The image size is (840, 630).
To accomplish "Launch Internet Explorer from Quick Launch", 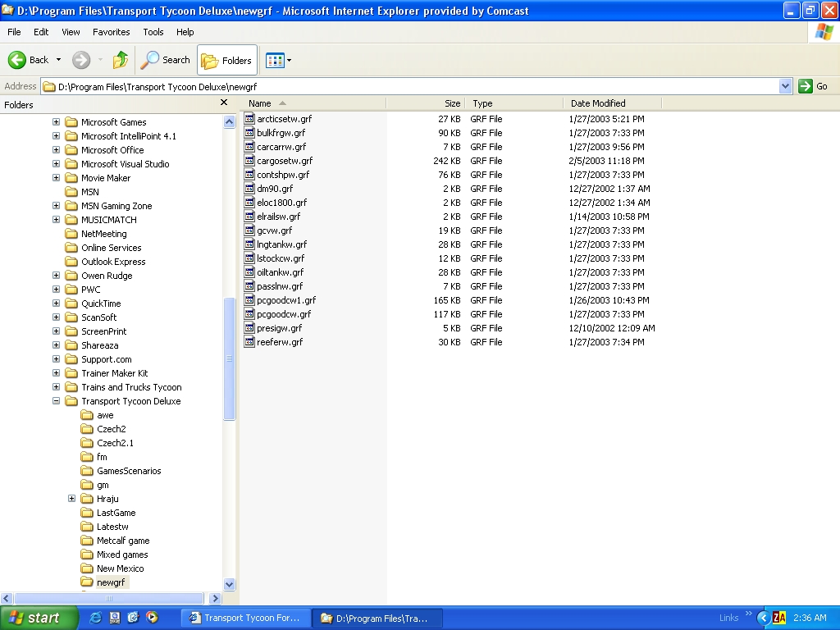I will 95,618.
